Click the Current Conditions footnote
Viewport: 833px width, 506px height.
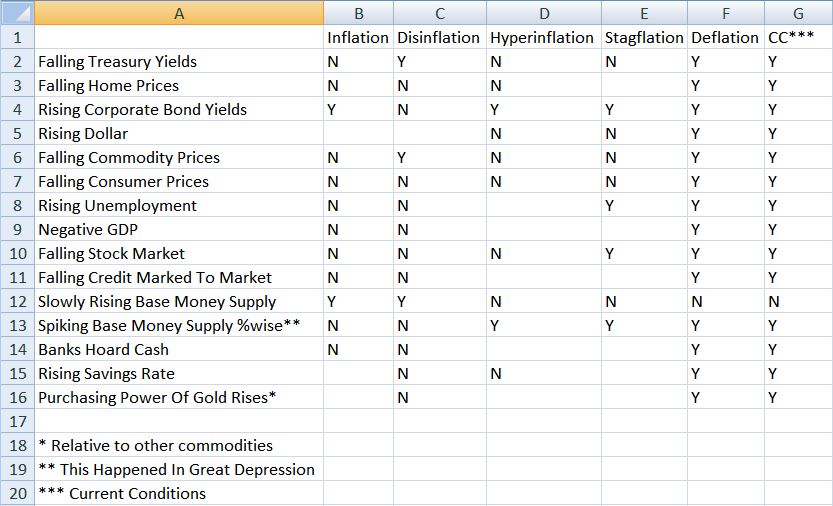tap(179, 493)
